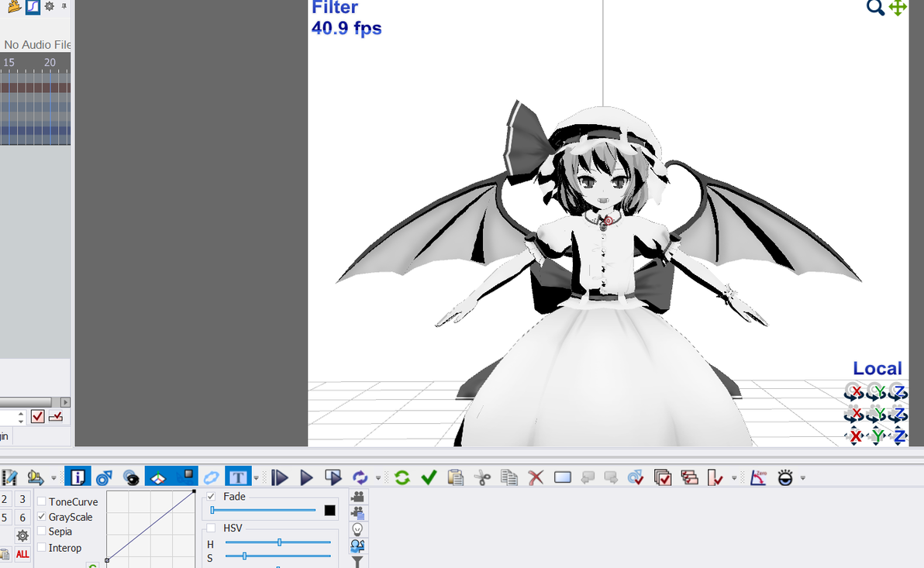The image size is (924, 568).
Task: Click the black Fade color swatch
Action: click(330, 510)
